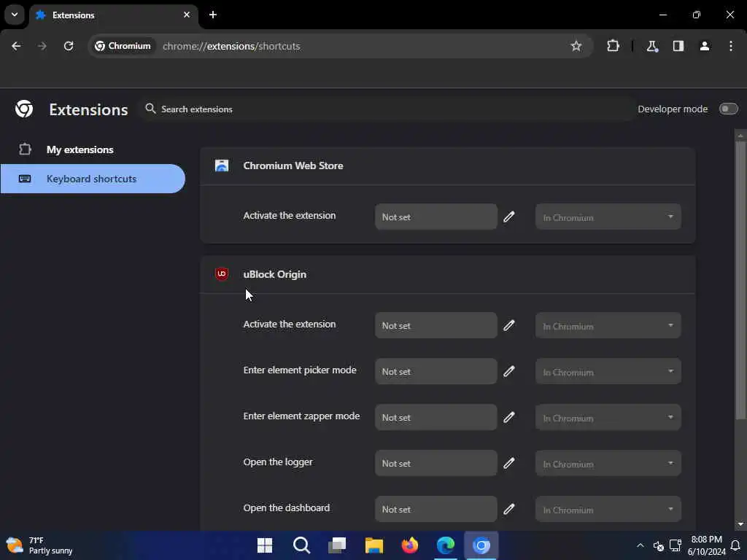The height and width of the screenshot is (560, 747).
Task: Open File Explorer from the taskbar
Action: pyautogui.click(x=374, y=545)
